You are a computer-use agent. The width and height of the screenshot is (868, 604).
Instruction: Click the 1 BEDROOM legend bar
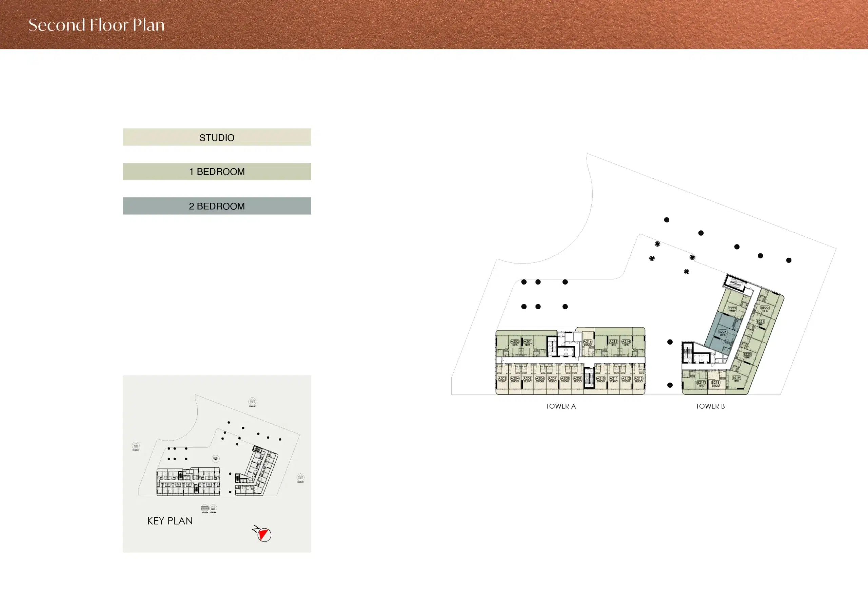(217, 172)
